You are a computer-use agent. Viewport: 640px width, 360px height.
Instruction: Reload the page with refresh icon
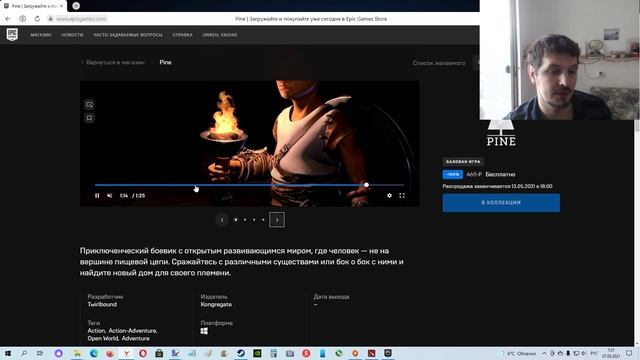pyautogui.click(x=37, y=19)
